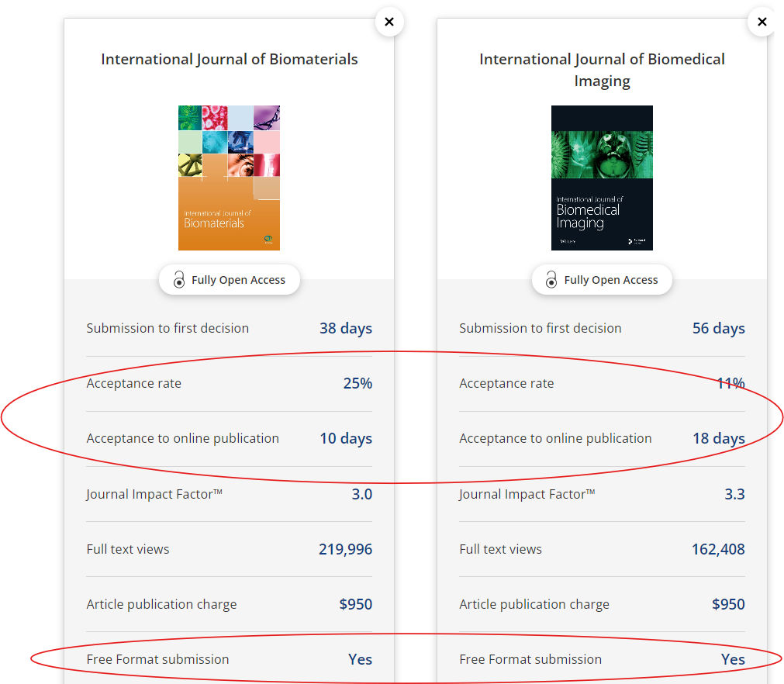Click the open-lock icon on Biomedical Imaging's Fully Open Access badge
The image size is (784, 684).
pos(553,280)
